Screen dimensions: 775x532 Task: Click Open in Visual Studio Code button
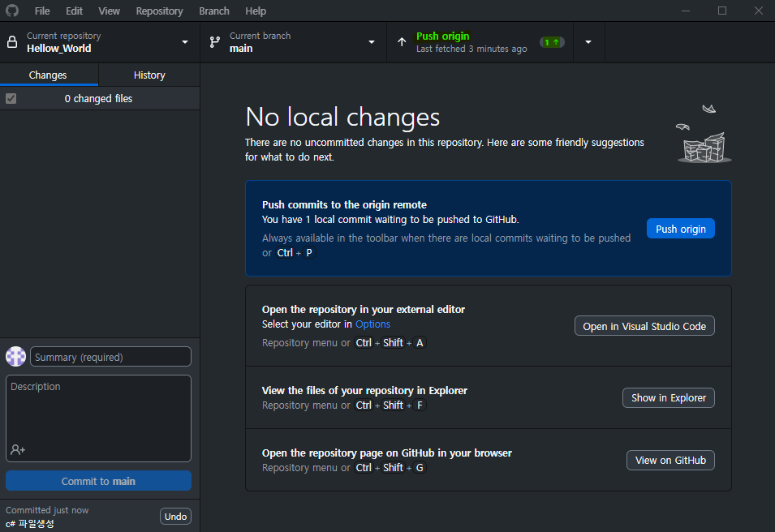644,326
